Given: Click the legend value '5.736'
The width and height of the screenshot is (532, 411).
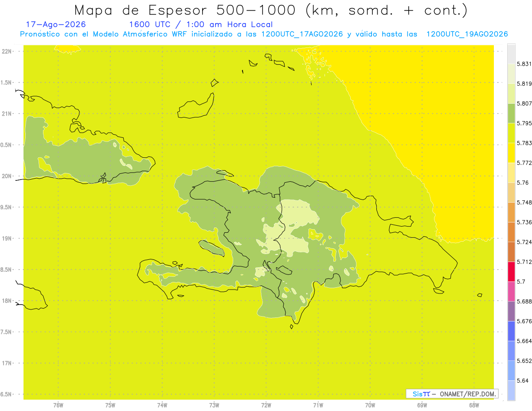Looking at the screenshot, I should tap(524, 222).
